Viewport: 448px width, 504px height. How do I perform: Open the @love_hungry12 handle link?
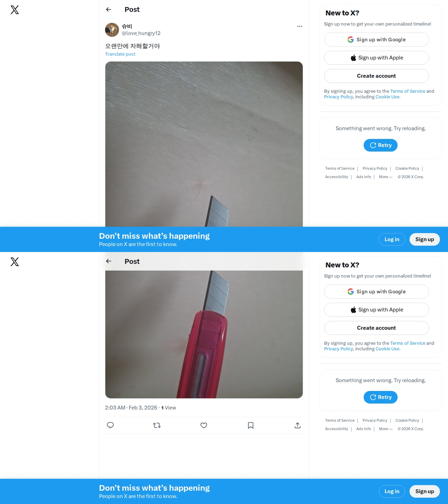point(141,33)
